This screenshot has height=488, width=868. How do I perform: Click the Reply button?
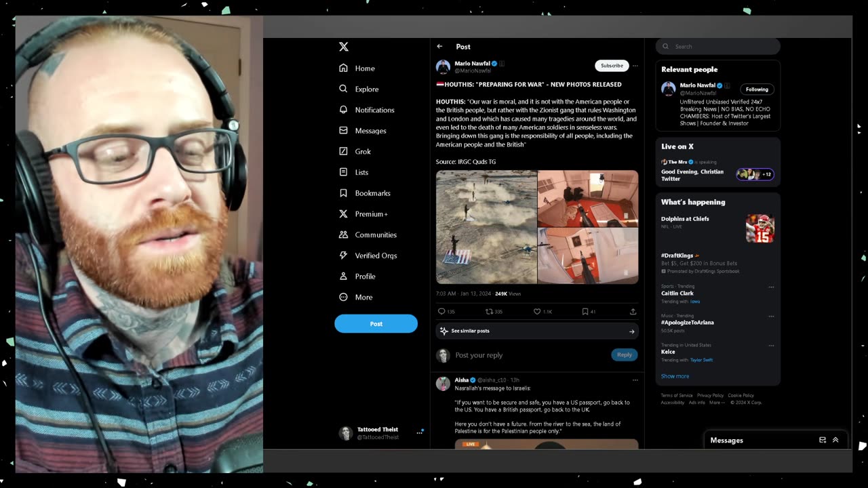pos(624,354)
